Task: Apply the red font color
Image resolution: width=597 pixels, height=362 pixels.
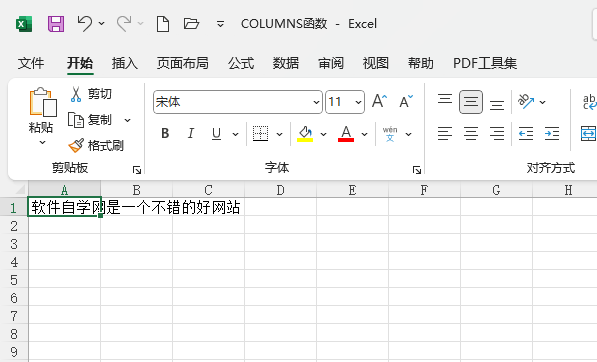Action: tap(346, 134)
